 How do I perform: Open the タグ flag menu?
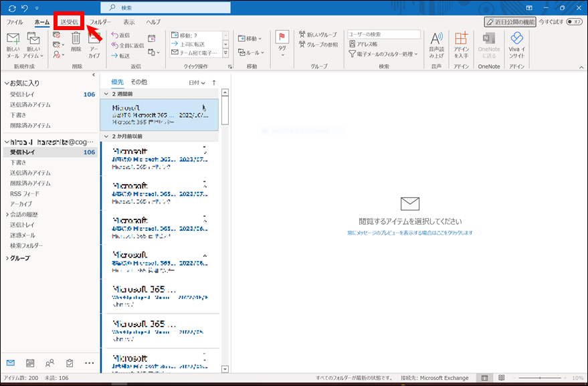click(x=282, y=44)
